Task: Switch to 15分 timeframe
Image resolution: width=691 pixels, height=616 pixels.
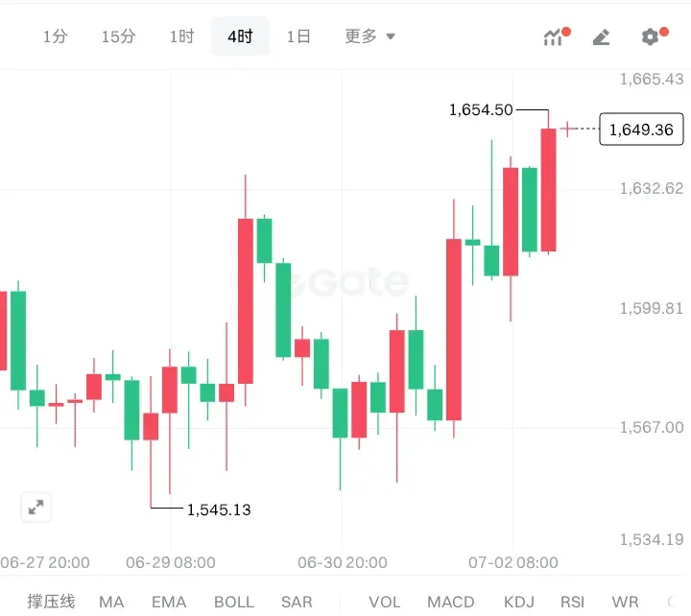Action: [119, 36]
